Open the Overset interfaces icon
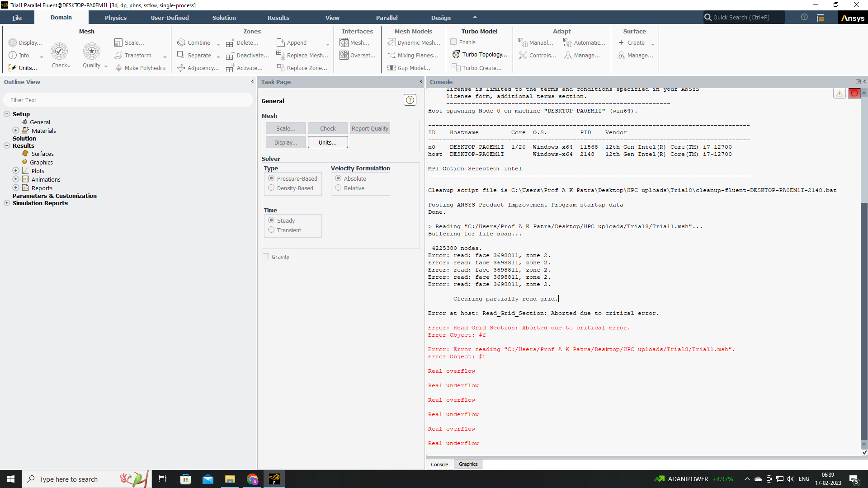The image size is (868, 488). [344, 55]
